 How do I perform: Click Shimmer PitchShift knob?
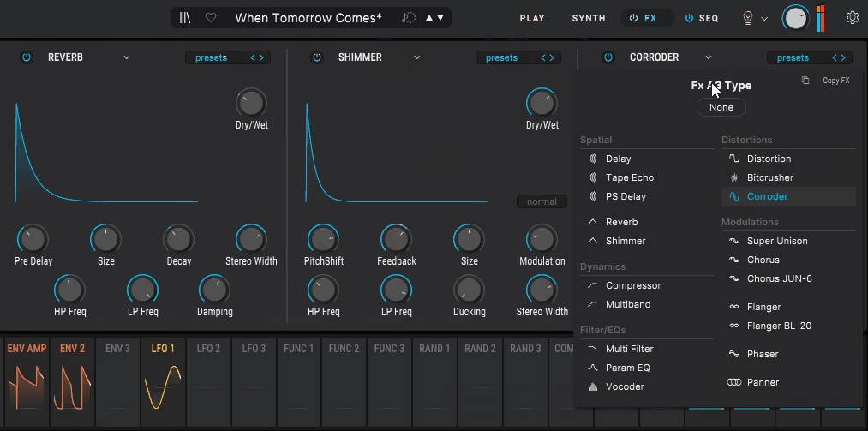click(x=323, y=240)
